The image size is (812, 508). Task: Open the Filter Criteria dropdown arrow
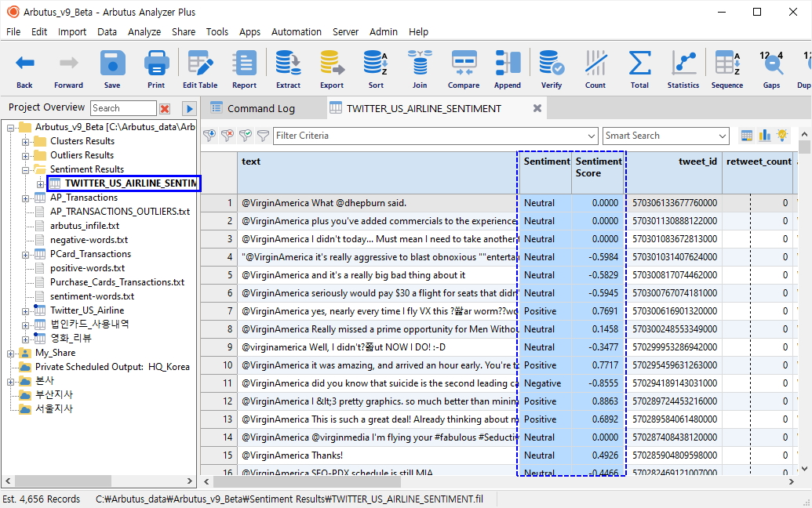(592, 136)
